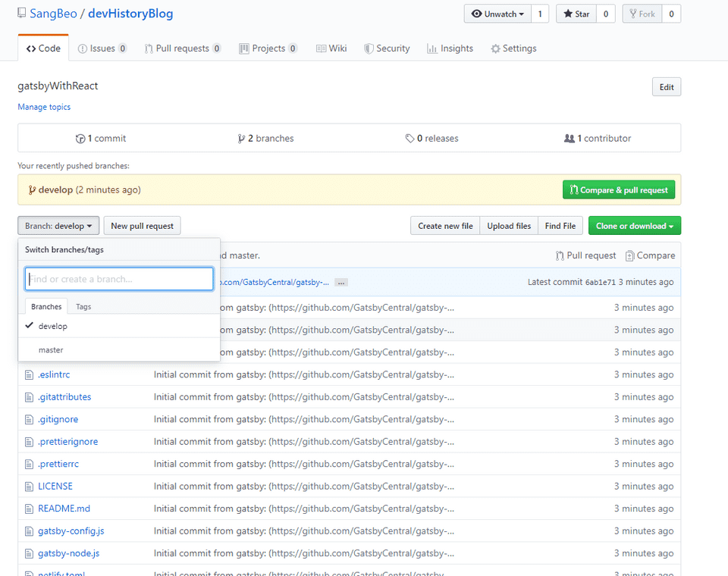
Task: Click the commit history icon
Action: 80,139
